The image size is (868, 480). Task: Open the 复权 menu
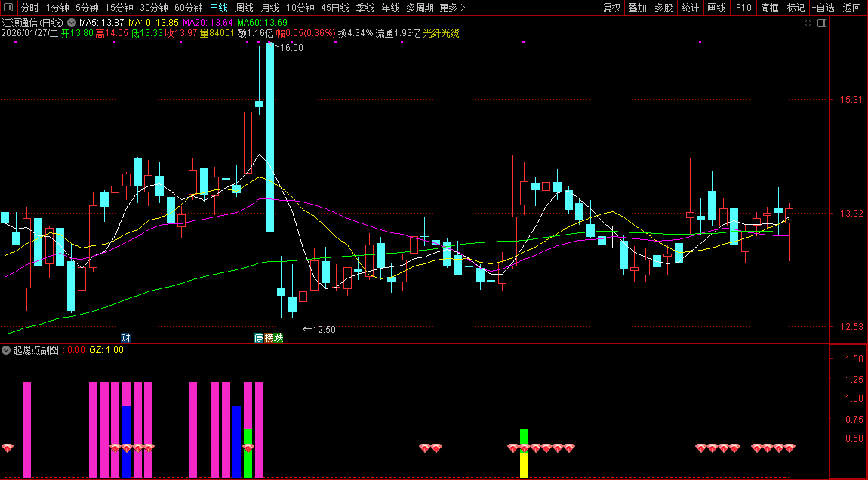tap(611, 8)
